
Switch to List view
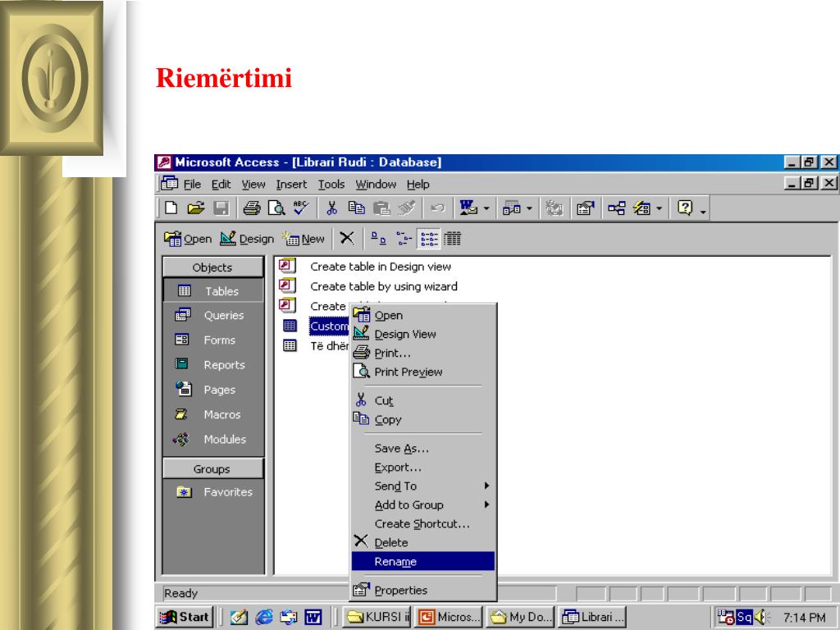[x=428, y=239]
